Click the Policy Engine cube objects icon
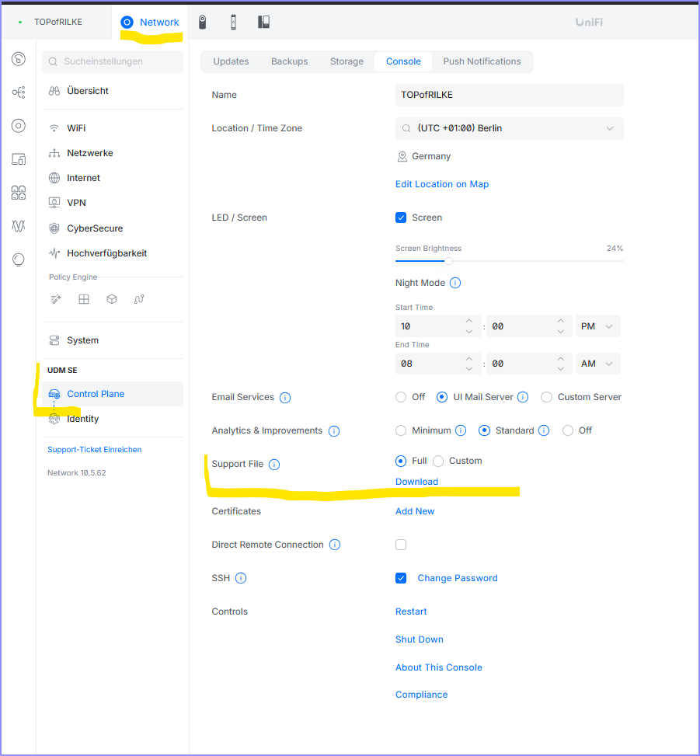 coord(112,299)
